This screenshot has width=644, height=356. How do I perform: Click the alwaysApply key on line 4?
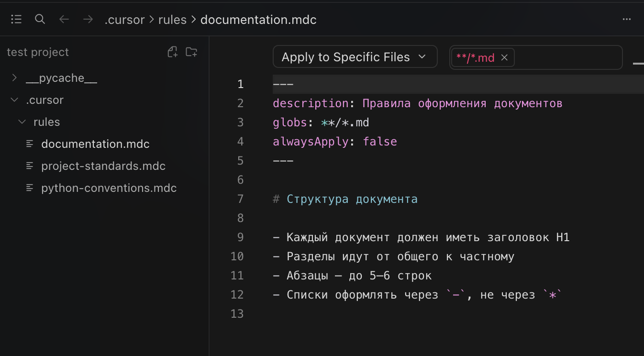click(x=311, y=142)
